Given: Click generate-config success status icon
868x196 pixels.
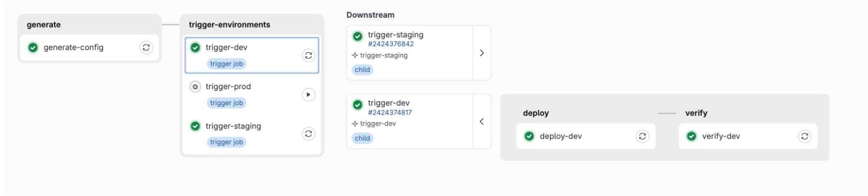Looking at the screenshot, I should click(x=33, y=47).
